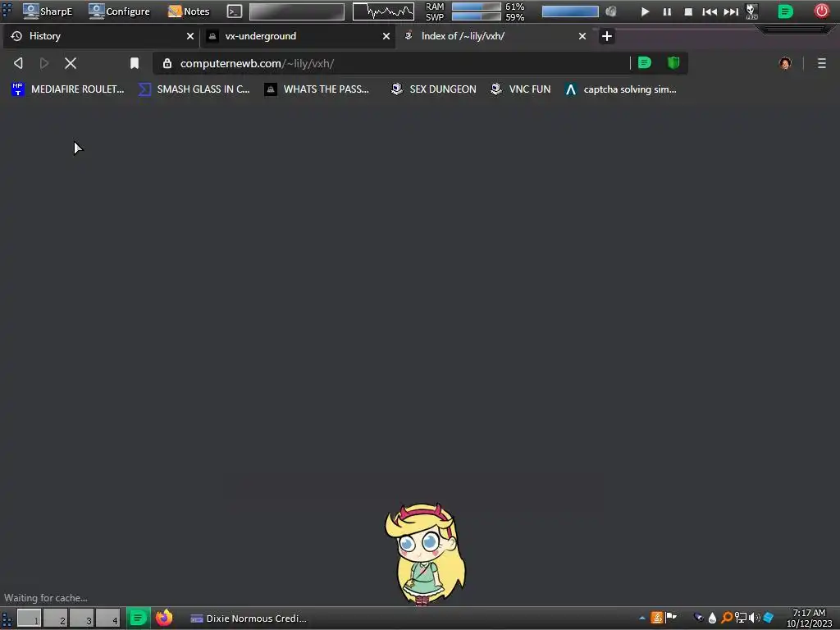840x630 pixels.
Task: Expand hidden tray icons arrow
Action: tap(641, 619)
